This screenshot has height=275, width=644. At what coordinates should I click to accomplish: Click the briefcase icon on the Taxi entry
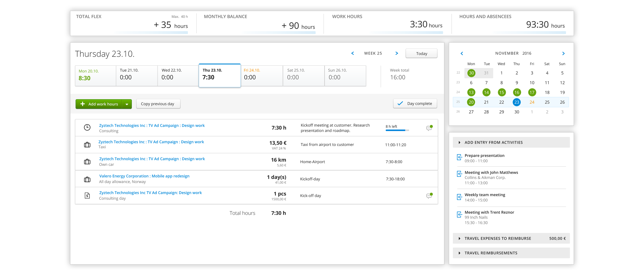point(87,145)
